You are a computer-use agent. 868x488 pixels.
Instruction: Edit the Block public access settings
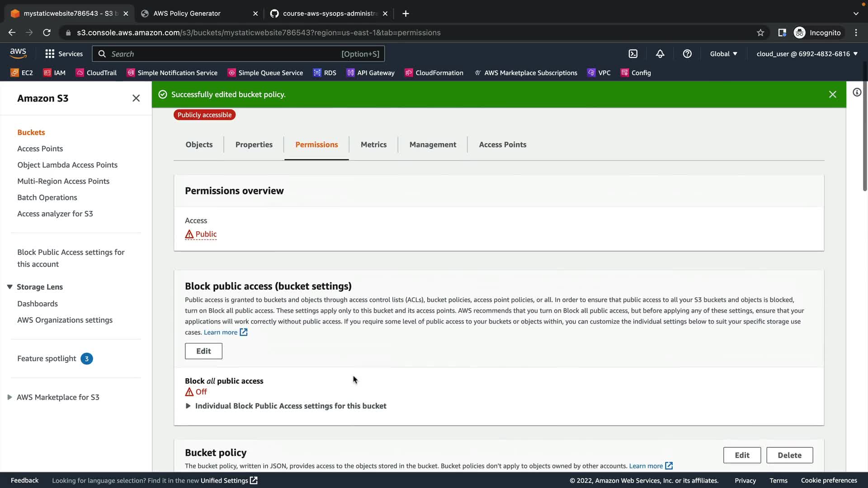[x=203, y=351]
